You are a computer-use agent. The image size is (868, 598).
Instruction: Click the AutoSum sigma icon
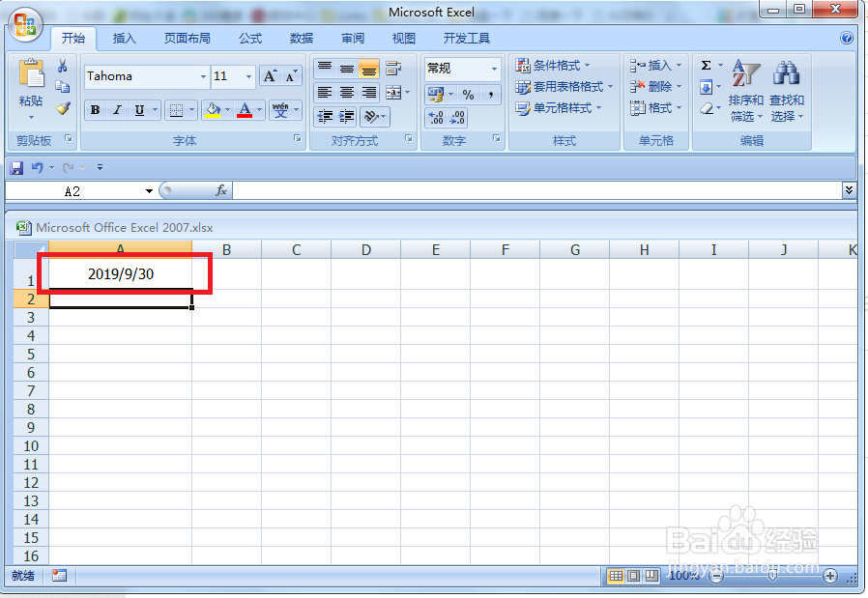(x=707, y=66)
